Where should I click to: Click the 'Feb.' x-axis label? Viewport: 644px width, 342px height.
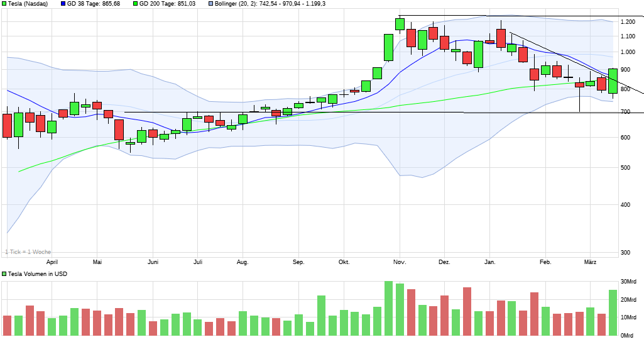coord(545,262)
